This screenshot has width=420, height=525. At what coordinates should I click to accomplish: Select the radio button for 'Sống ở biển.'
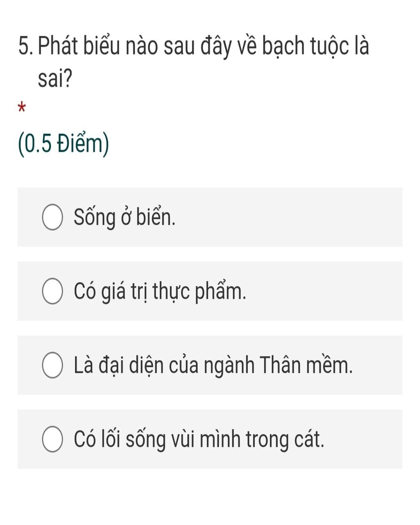tap(52, 218)
